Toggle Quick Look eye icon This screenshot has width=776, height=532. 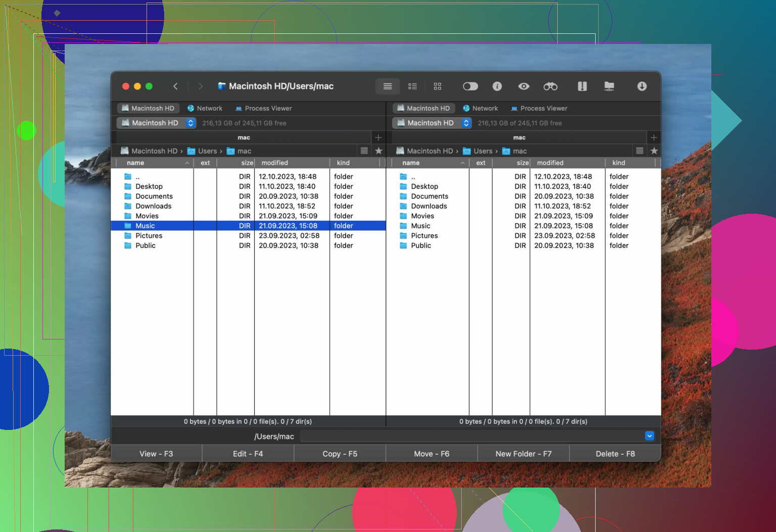(x=523, y=86)
